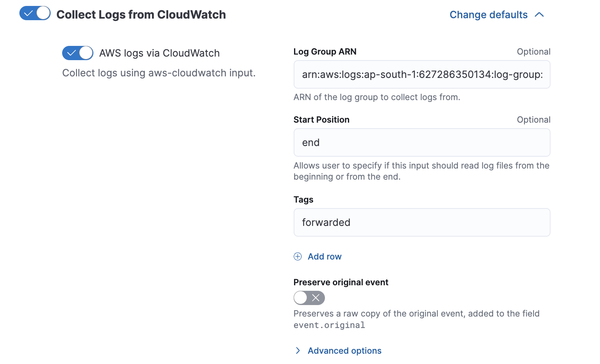Click the plus circle Add row icon
Image resolution: width=600 pixels, height=364 pixels.
[298, 256]
